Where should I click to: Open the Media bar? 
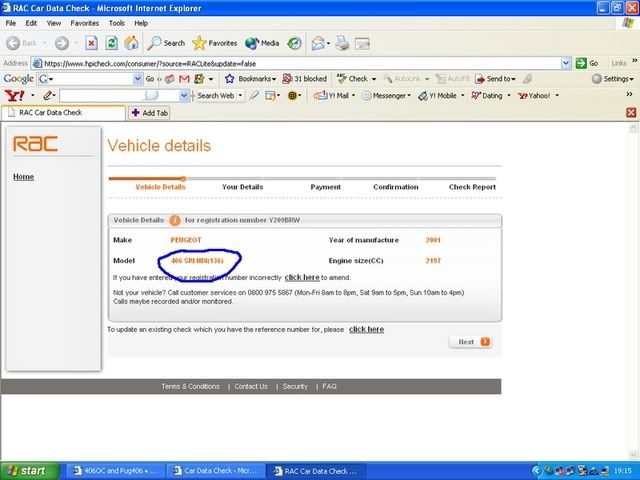pyautogui.click(x=262, y=43)
